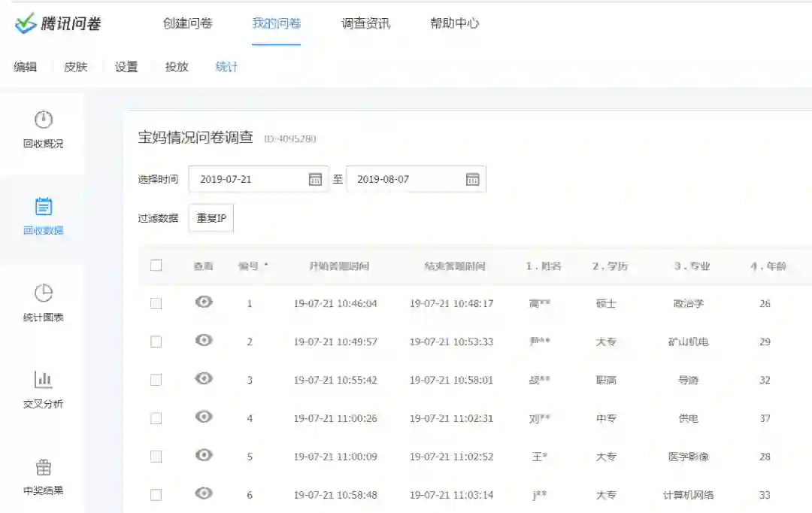The width and height of the screenshot is (812, 513).
Task: Open 我的问卷 in top navigation
Action: coord(277,23)
